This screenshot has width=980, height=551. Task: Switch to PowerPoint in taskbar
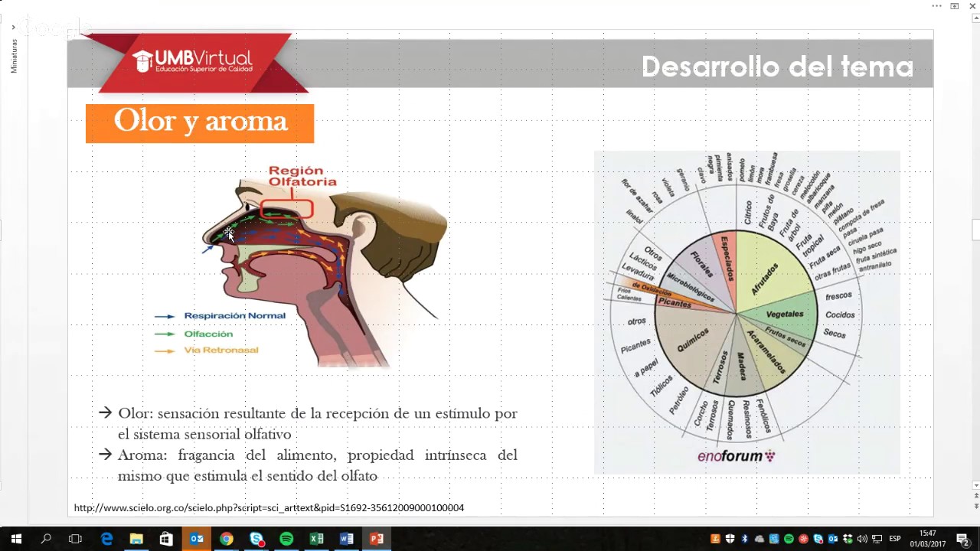pos(376,539)
